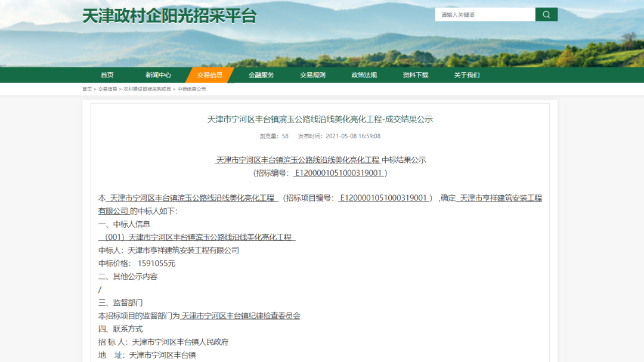Open the 丰台镇纪律检查委员会 supervision department link

coord(241,315)
